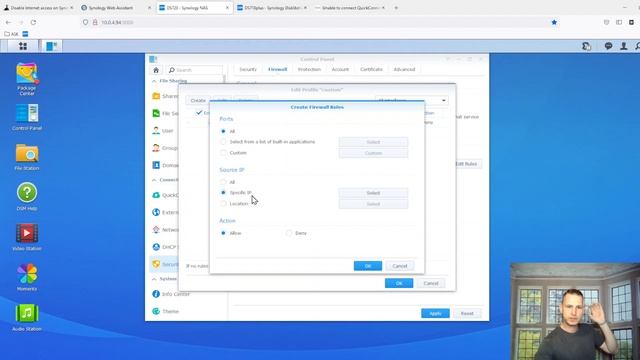Open File Services in sidebar

(x=165, y=113)
